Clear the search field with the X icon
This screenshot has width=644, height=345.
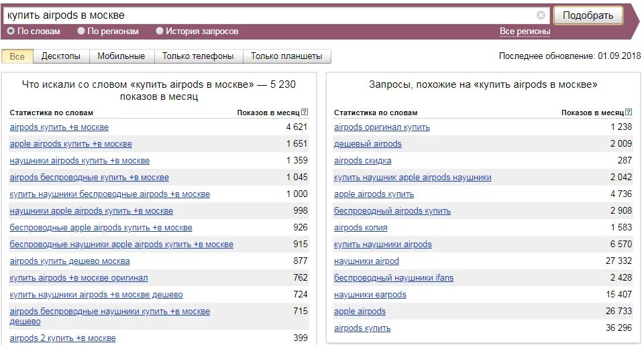541,15
